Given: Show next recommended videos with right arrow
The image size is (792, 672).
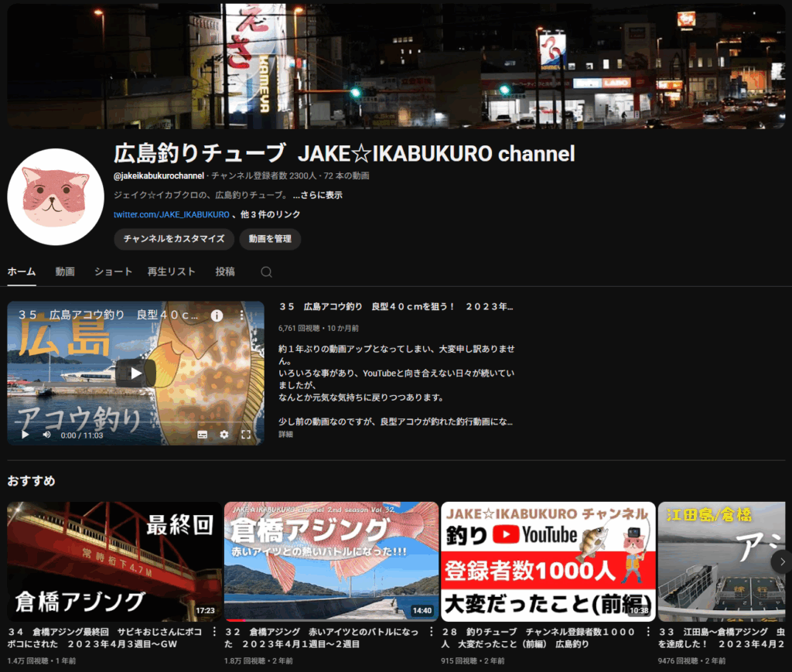Looking at the screenshot, I should point(782,561).
